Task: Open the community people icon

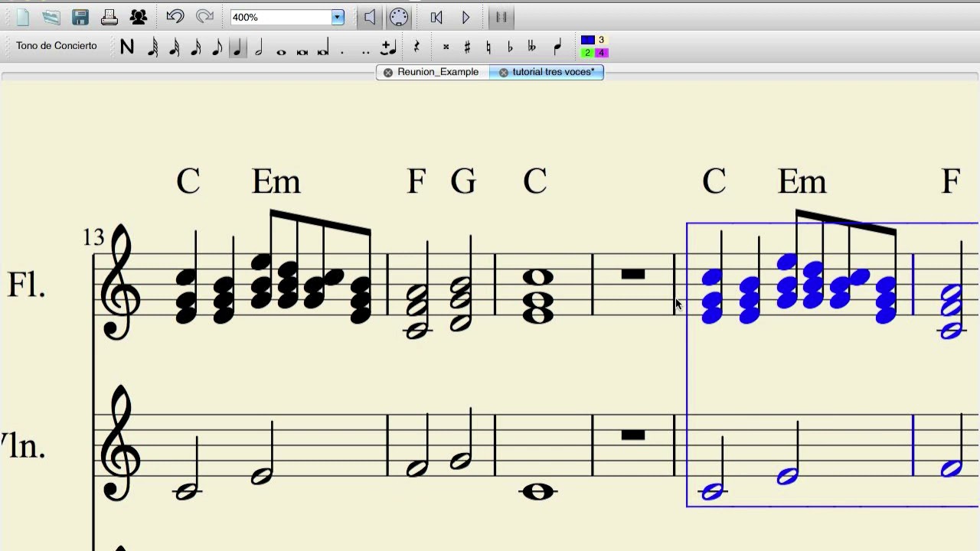Action: (139, 17)
